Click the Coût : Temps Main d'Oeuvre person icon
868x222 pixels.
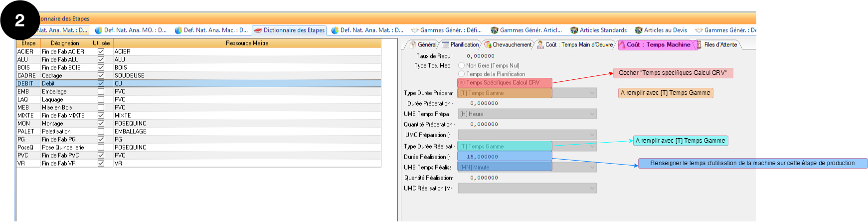[x=540, y=45]
